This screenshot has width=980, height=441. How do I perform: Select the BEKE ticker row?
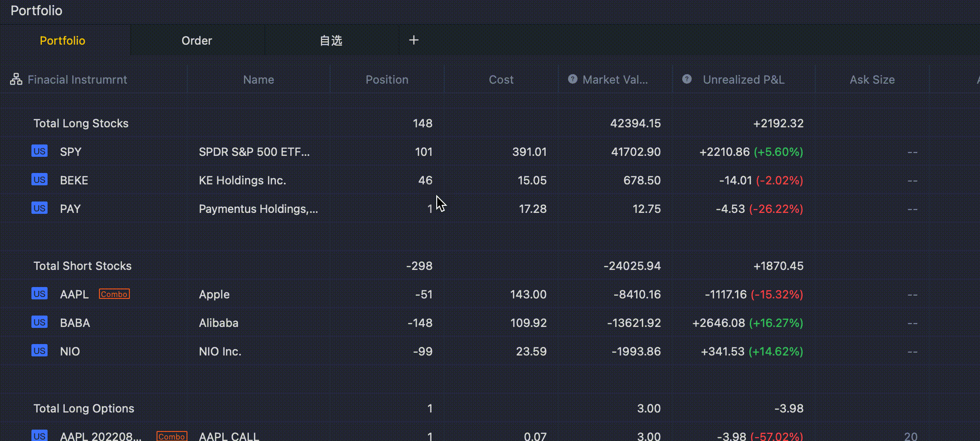click(74, 180)
